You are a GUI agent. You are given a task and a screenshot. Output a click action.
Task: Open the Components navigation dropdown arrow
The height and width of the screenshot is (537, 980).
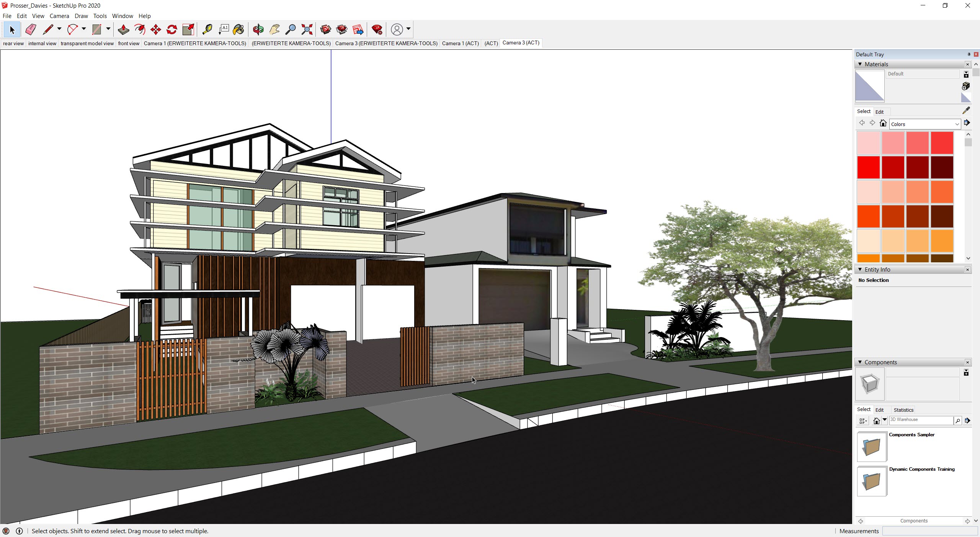(885, 420)
